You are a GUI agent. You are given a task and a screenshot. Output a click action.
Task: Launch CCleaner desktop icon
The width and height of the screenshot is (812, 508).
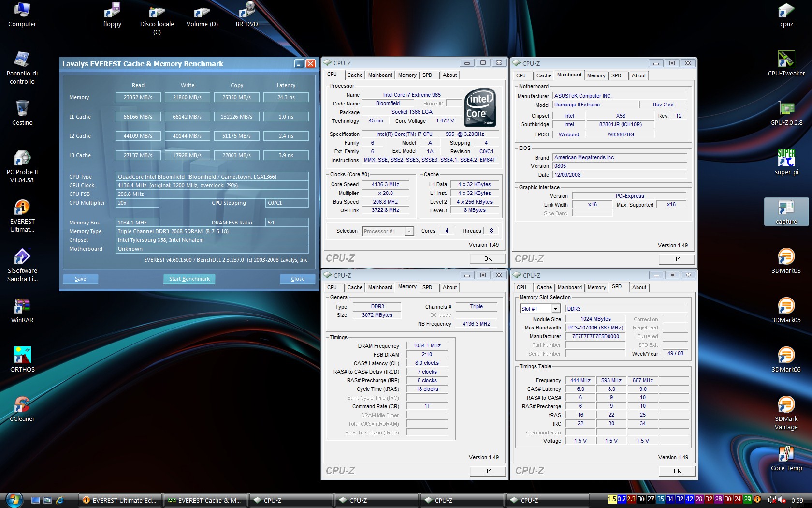pyautogui.click(x=22, y=409)
